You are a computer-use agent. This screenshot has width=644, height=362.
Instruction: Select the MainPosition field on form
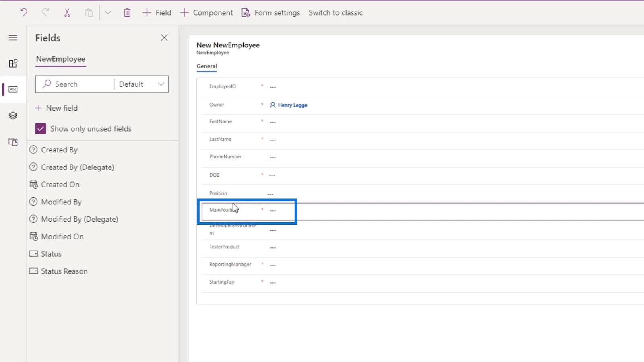423,211
